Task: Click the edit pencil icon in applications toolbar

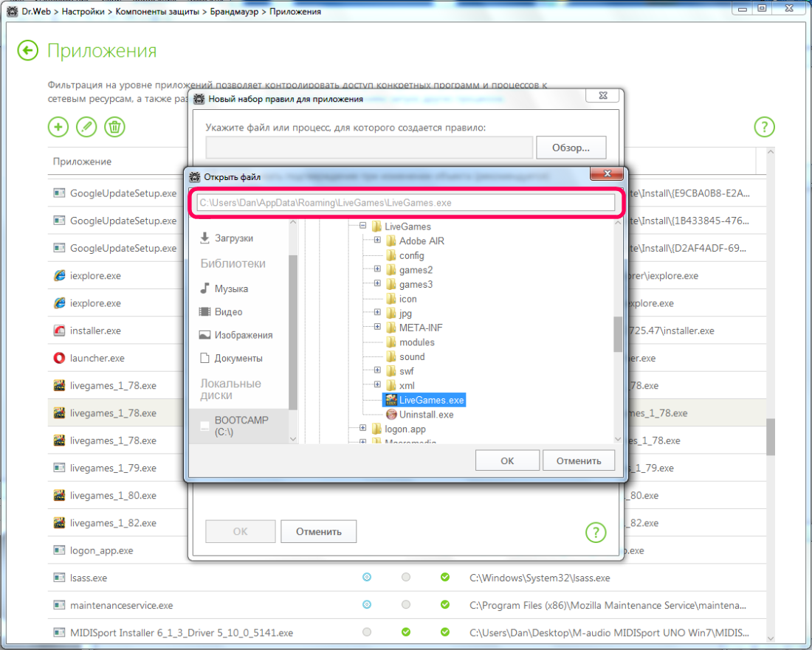Action: coord(86,127)
